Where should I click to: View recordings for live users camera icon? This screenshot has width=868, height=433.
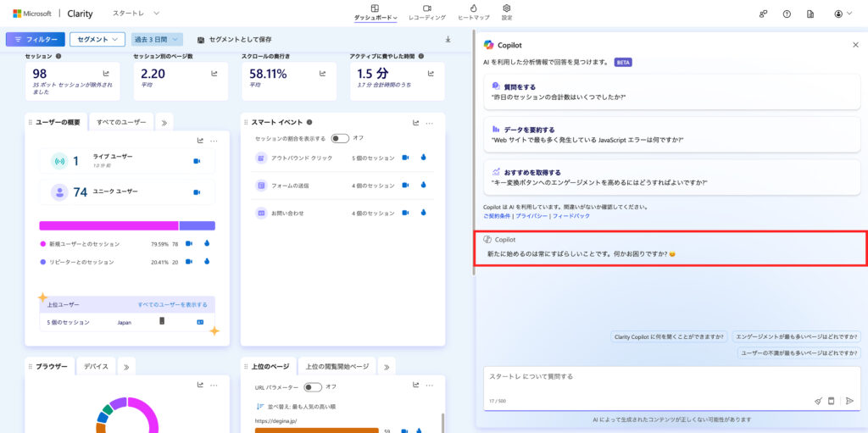tap(197, 161)
